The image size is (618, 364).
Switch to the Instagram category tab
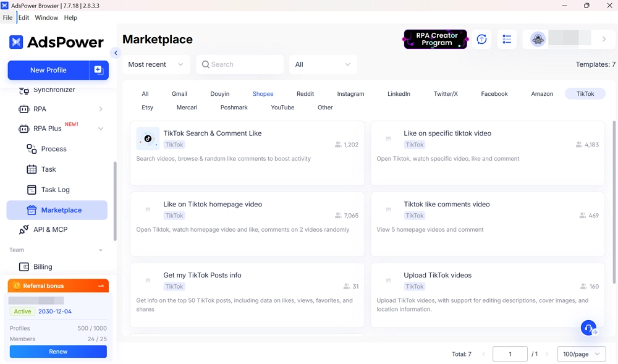350,94
